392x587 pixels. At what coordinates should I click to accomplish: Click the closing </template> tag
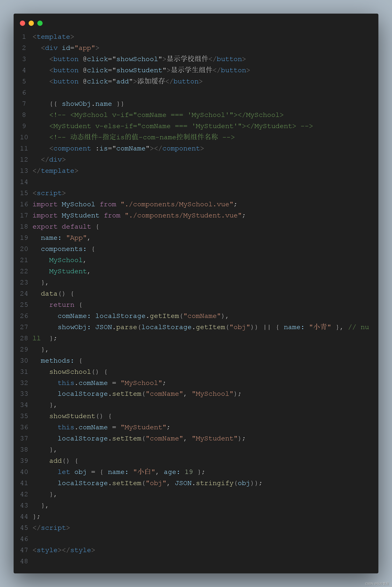click(x=56, y=171)
